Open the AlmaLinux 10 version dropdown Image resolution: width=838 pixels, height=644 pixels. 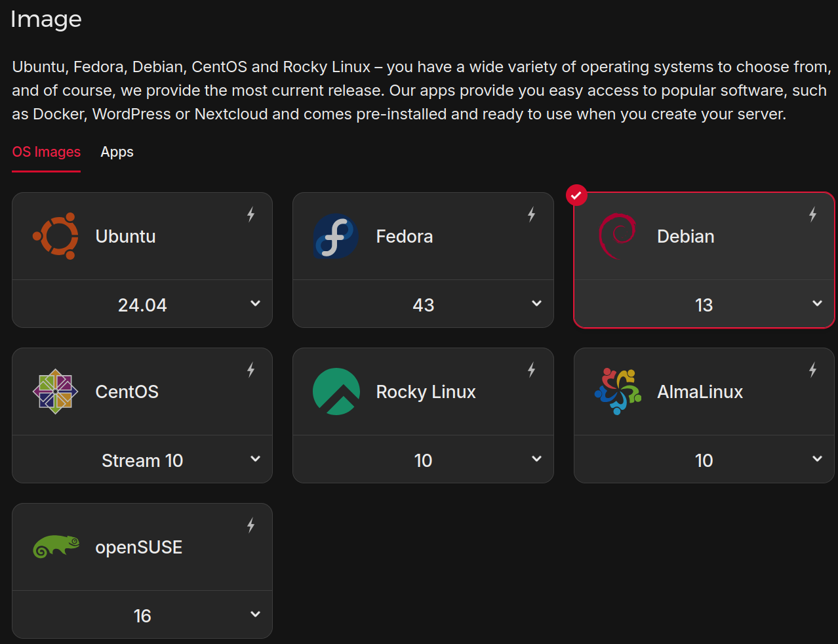click(817, 459)
